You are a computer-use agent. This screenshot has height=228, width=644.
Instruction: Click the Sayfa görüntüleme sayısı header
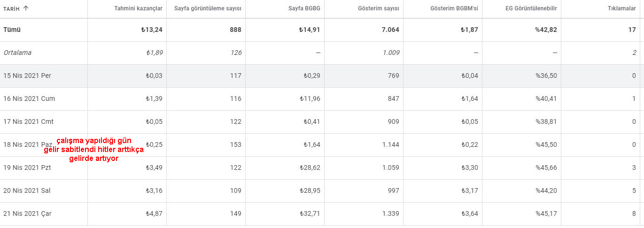click(x=208, y=8)
